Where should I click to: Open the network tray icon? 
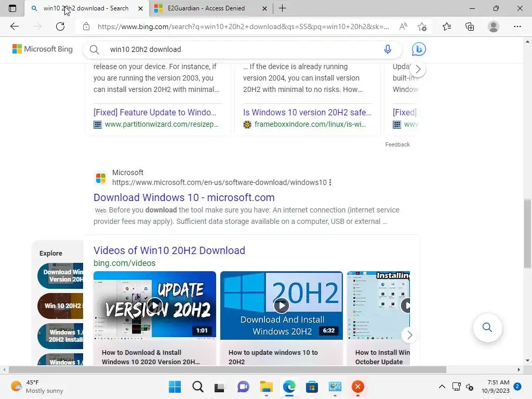pos(456,387)
